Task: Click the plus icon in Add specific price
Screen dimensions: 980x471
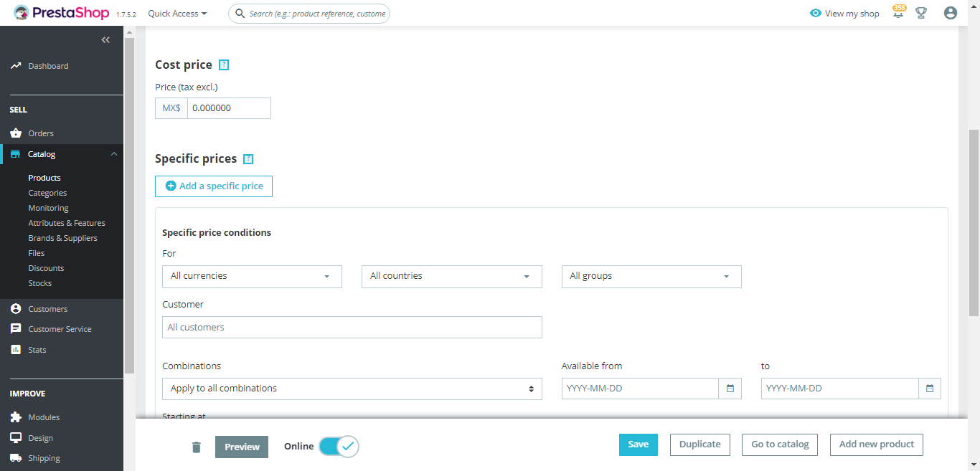Action: coord(171,186)
